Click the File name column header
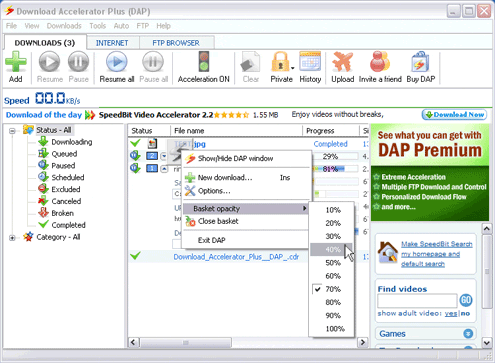The image size is (495, 363). [236, 131]
